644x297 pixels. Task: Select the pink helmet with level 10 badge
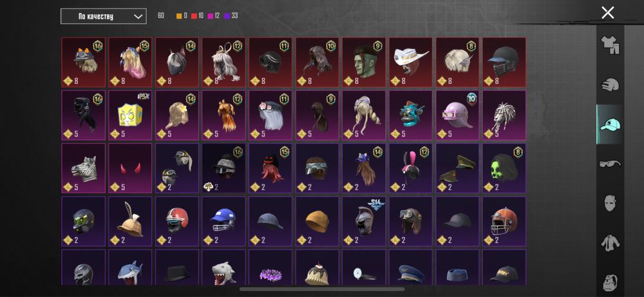(457, 115)
